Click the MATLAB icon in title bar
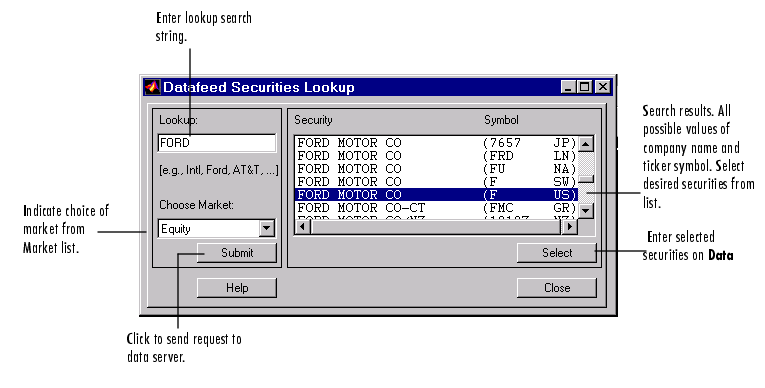765x388 pixels. (x=152, y=87)
